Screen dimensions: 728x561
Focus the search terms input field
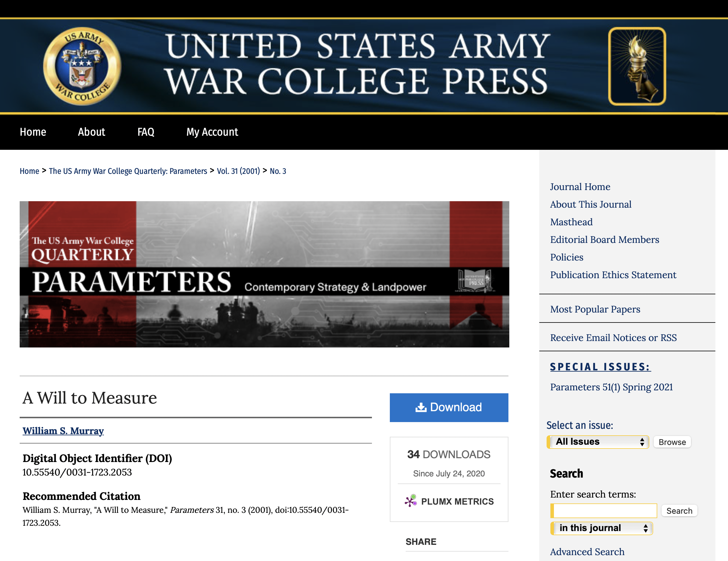coord(604,511)
